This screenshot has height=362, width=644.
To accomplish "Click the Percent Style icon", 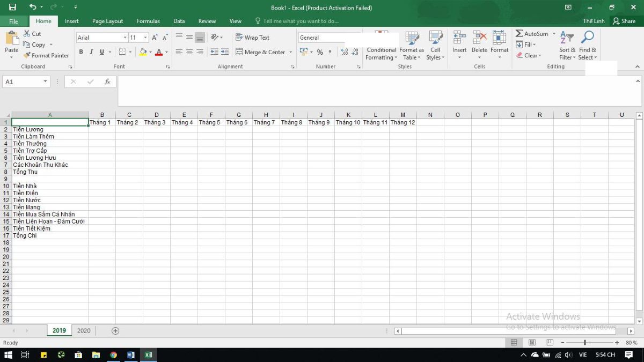I will pos(320,52).
